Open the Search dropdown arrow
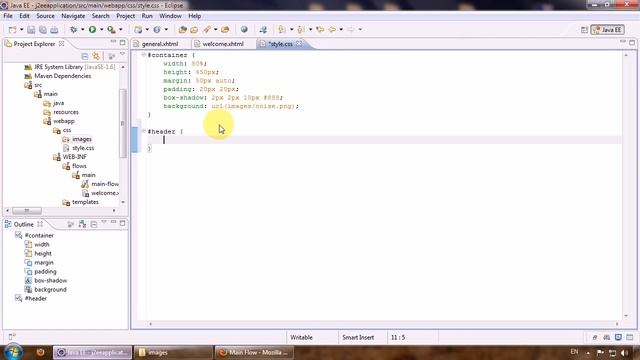640x360 pixels. tap(215, 29)
